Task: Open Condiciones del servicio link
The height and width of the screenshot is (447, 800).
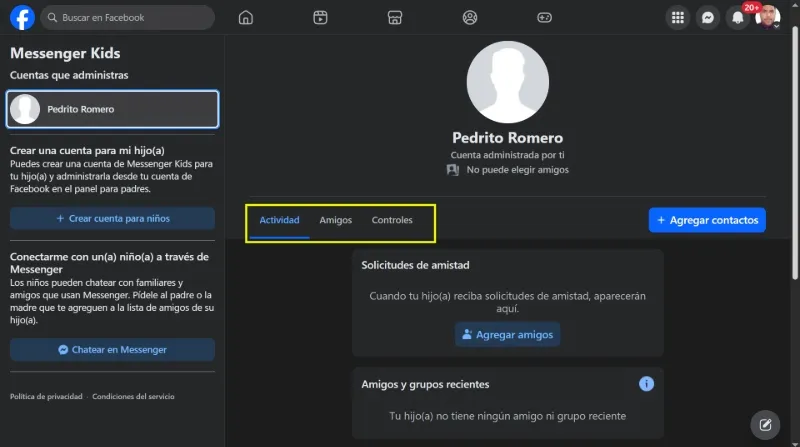Action: point(133,396)
